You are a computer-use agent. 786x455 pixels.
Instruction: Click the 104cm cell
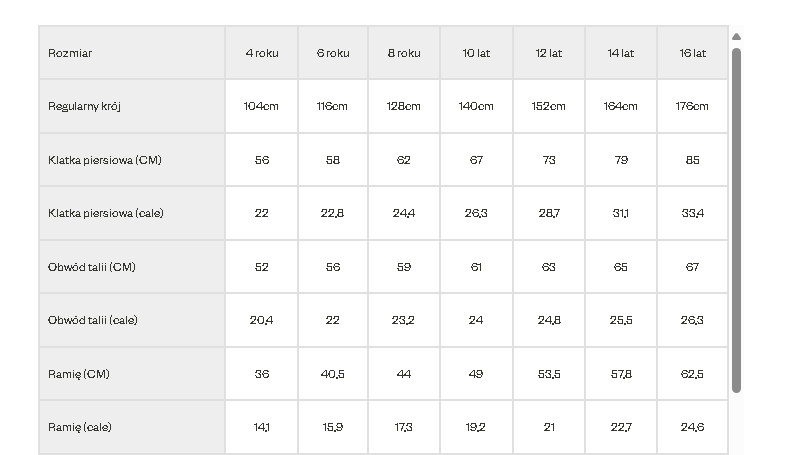pos(262,106)
